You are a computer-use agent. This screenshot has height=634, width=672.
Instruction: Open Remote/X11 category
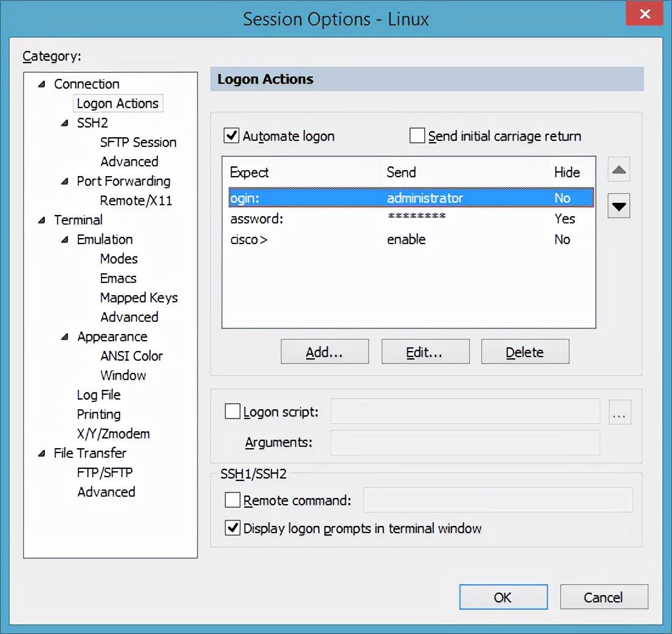click(136, 200)
